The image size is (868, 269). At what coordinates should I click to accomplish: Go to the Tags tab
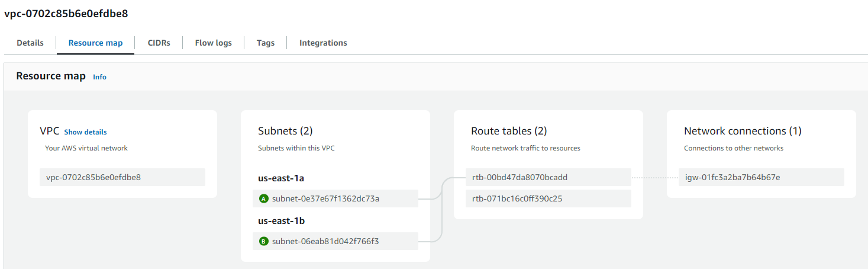coord(266,43)
